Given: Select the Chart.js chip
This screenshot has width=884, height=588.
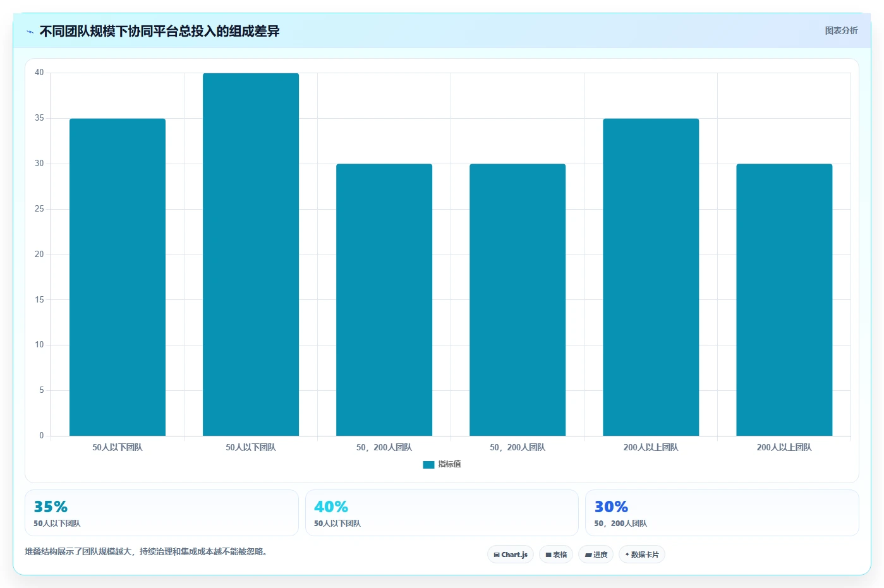Looking at the screenshot, I should (x=511, y=555).
